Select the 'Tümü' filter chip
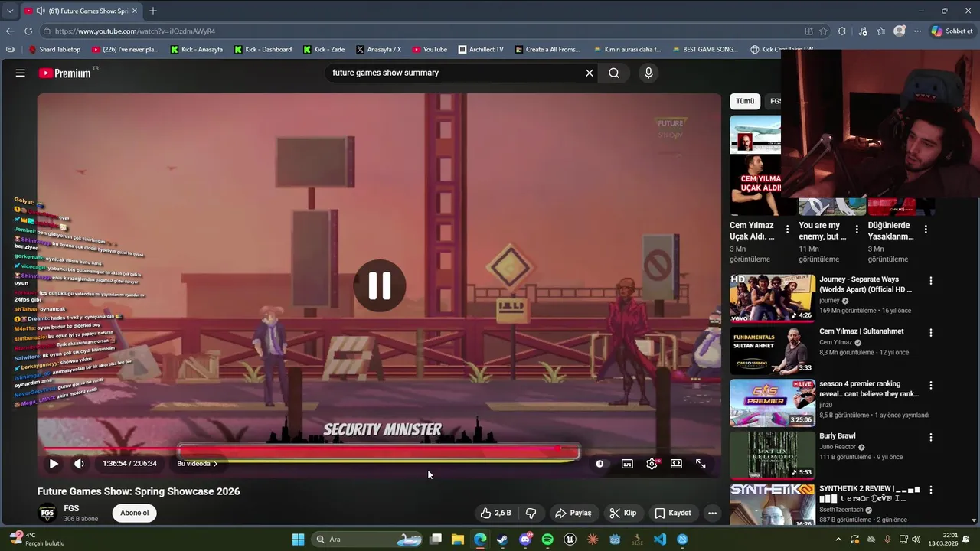 tap(745, 101)
